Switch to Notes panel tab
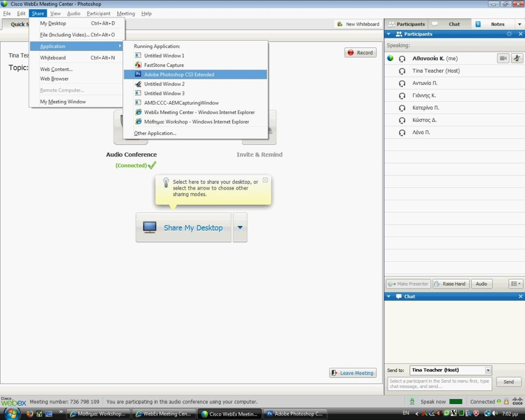Image resolution: width=525 pixels, height=420 pixels. click(493, 24)
